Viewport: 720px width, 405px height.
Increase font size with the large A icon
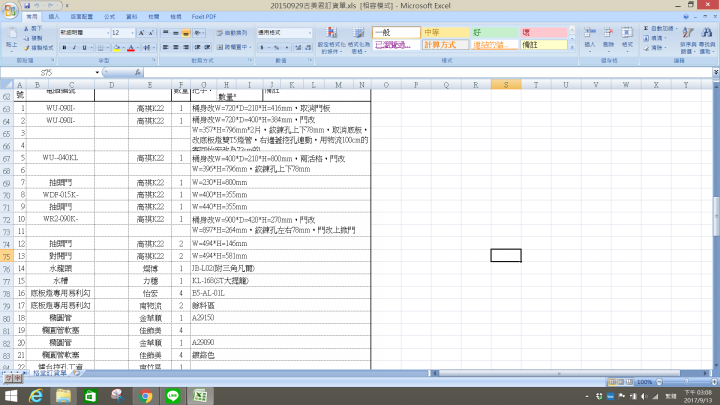pos(141,33)
